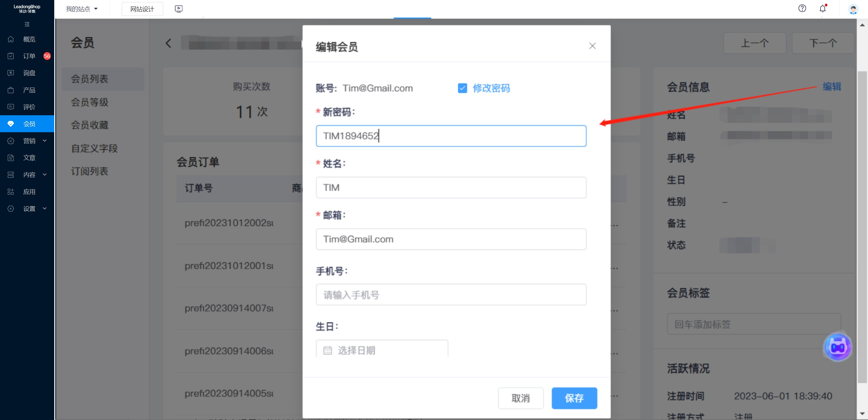Click the preview play screen icon

click(x=179, y=9)
